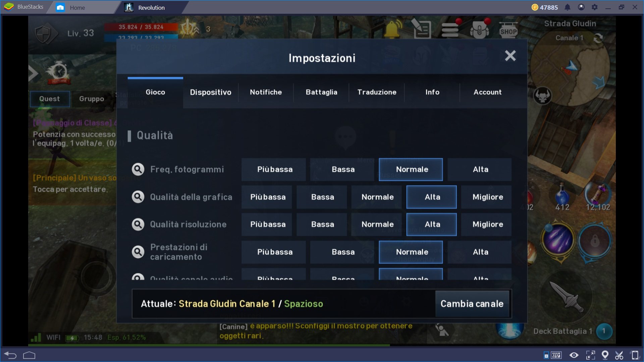Image resolution: width=644 pixels, height=362 pixels.
Task: Click the Account settings tab
Action: pos(487,92)
